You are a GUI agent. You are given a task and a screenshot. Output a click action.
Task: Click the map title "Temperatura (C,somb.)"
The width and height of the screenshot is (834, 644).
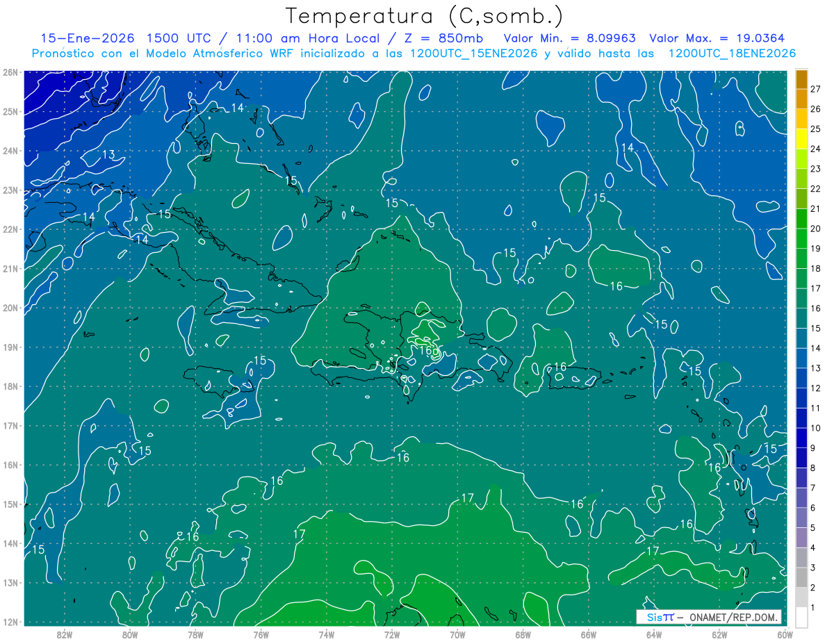[x=424, y=16]
